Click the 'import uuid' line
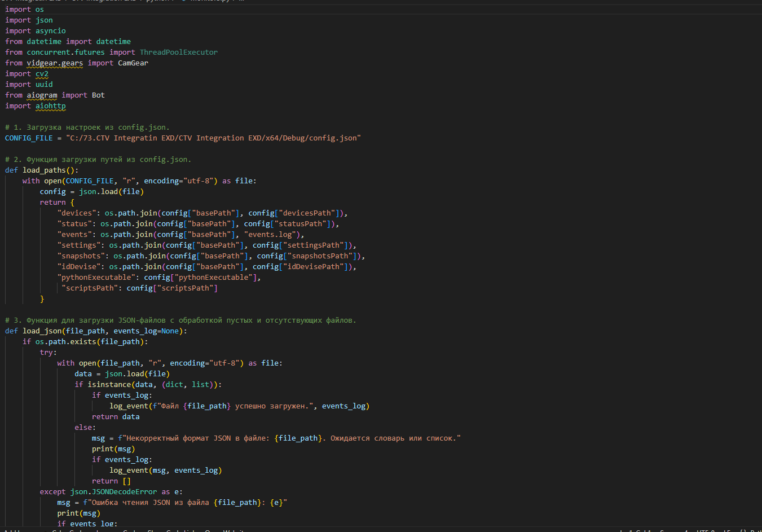 click(x=29, y=85)
